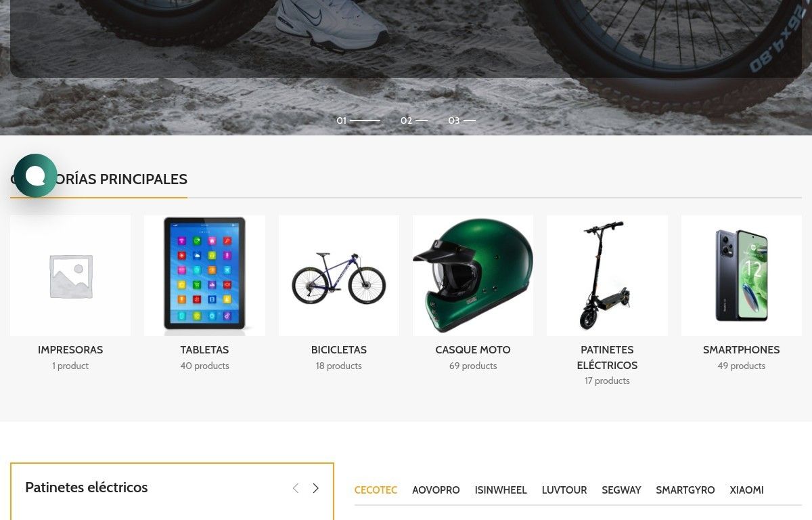Select the XIAOMI brand tab
Image resolution: width=812 pixels, height=520 pixels.
(746, 490)
